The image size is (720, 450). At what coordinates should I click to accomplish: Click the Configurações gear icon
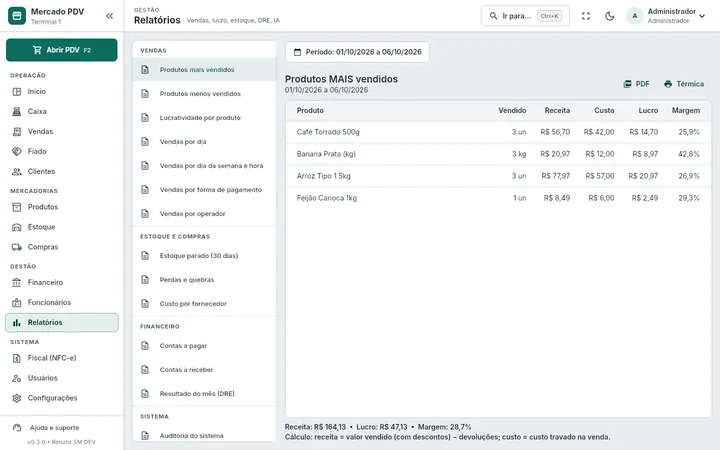click(x=17, y=398)
